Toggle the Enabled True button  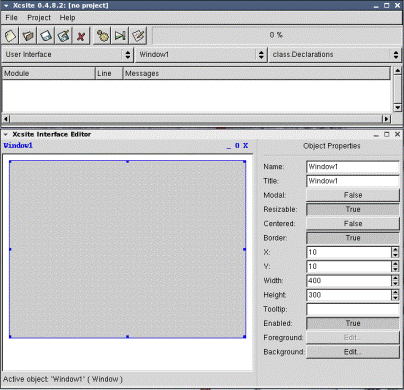[353, 323]
